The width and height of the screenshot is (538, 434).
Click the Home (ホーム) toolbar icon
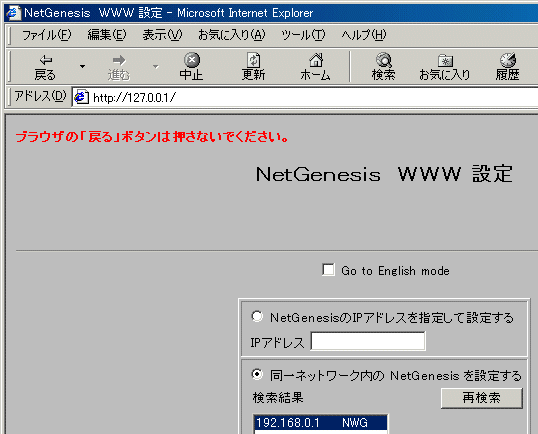[315, 67]
